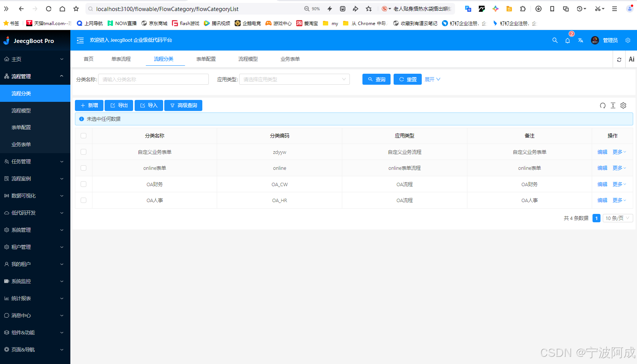Open the global search icon in header
637x364 pixels.
(555, 40)
